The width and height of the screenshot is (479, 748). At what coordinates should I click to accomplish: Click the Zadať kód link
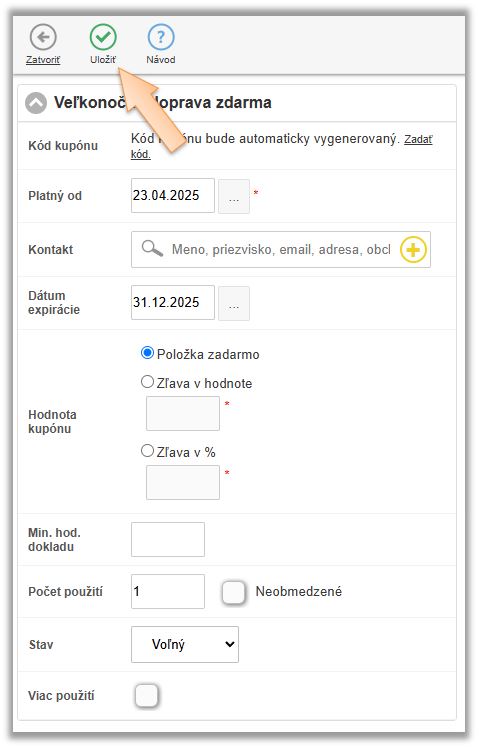(281, 146)
